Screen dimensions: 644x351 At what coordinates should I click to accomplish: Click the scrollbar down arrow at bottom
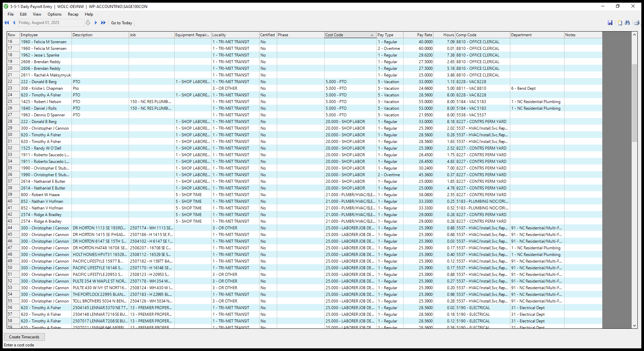pos(634,326)
